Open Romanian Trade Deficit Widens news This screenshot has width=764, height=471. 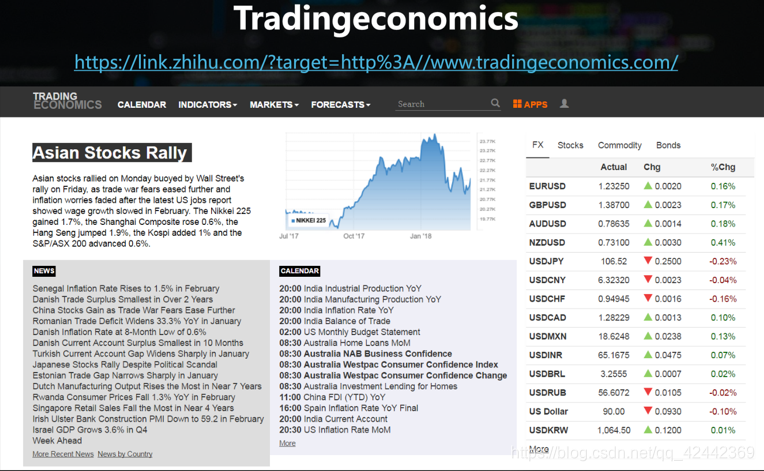click(x=136, y=321)
